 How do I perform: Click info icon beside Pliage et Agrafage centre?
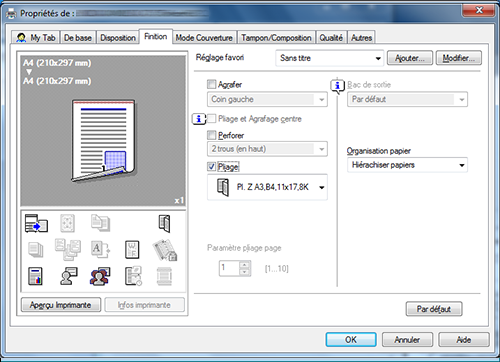199,119
